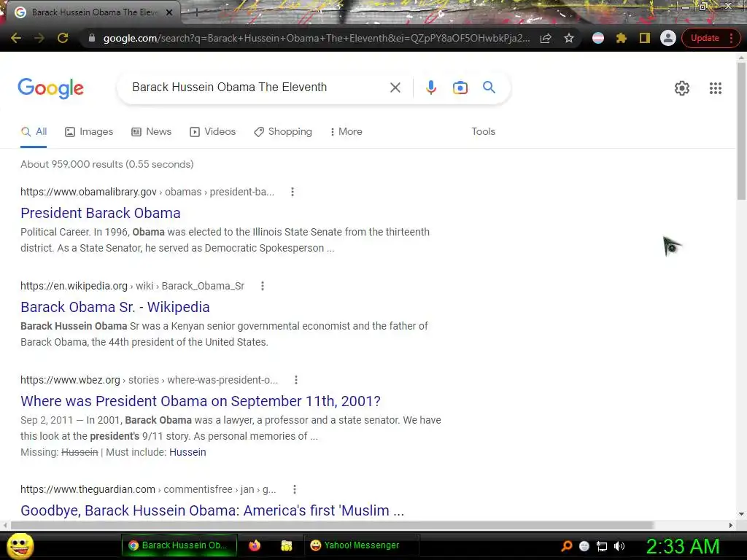Bookmark this page with the star icon
Screen dimensions: 747x560
569,38
